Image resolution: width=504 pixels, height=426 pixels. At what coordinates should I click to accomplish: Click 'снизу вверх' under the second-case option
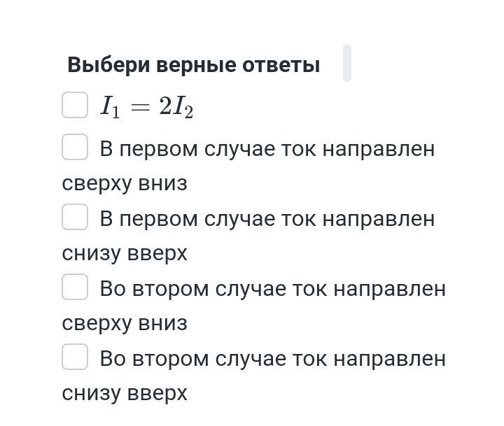[x=125, y=393]
